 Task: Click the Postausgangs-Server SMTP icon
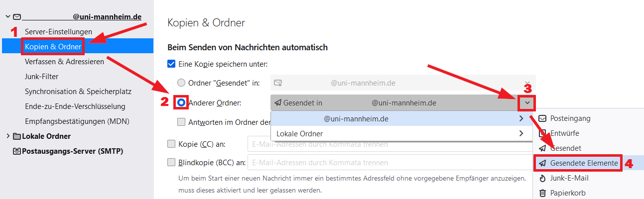(x=17, y=151)
